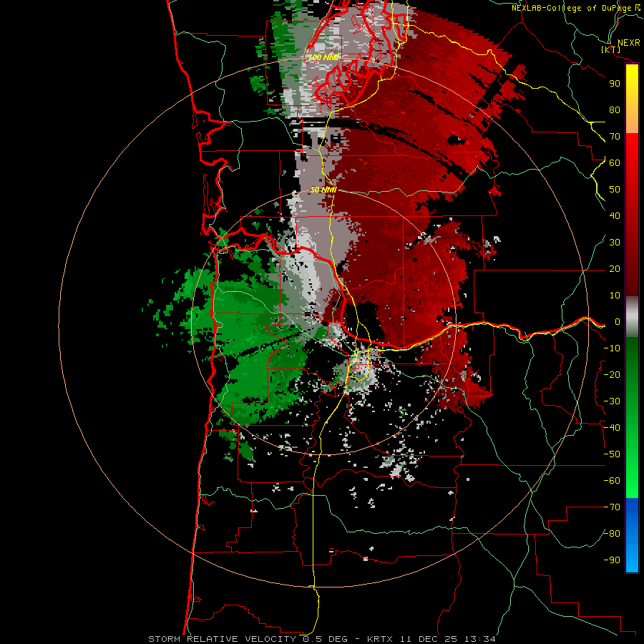
Task: Click the NEXLAB-College of DuPage credit text
Action: pyautogui.click(x=572, y=8)
